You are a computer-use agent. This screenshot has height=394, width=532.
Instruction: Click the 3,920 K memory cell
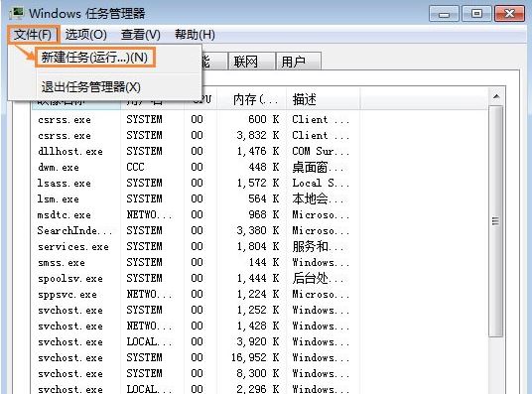[x=258, y=341]
